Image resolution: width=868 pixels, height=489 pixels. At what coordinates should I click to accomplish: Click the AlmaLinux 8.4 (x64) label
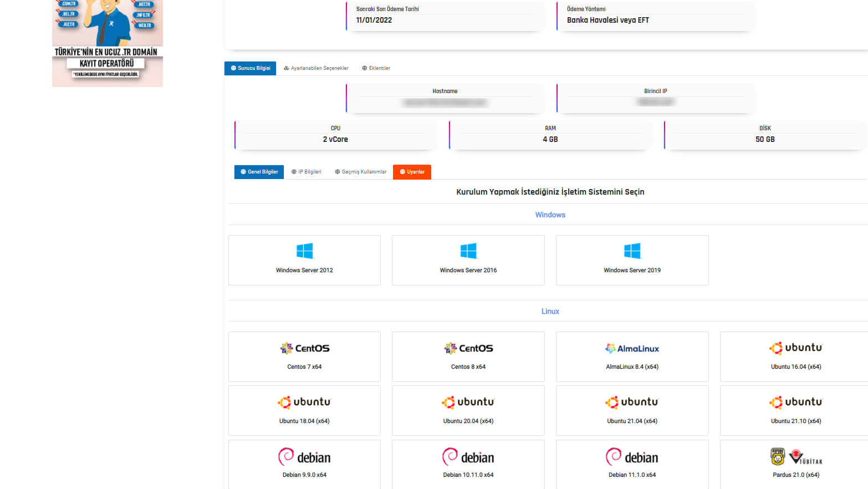click(x=632, y=367)
